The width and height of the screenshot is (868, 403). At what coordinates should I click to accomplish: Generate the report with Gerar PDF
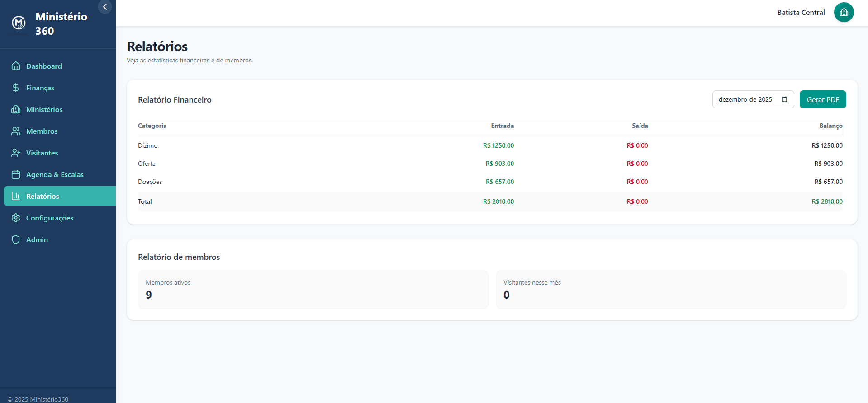click(x=822, y=99)
